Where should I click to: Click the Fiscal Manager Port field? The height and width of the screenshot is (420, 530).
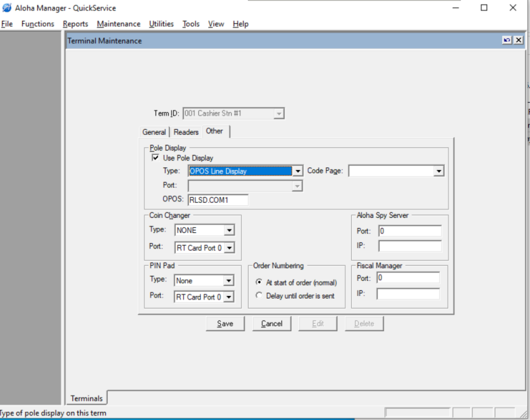409,278
